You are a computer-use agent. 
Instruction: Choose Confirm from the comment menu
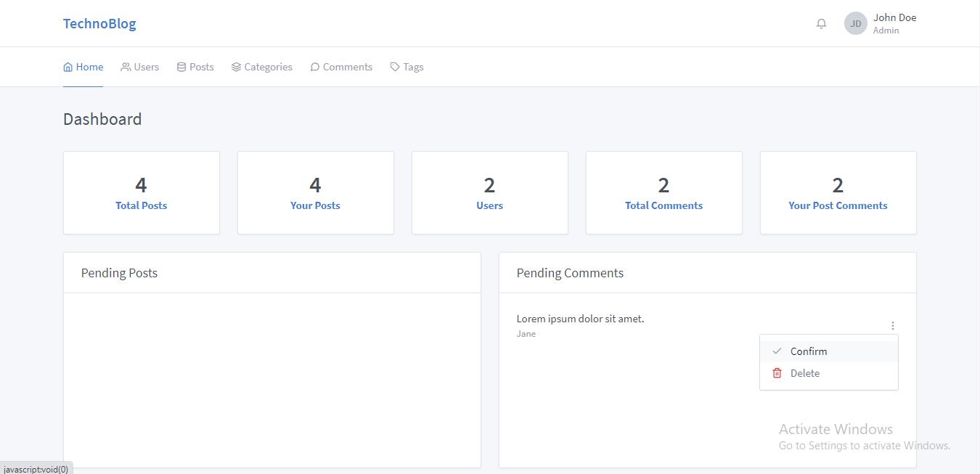point(809,351)
